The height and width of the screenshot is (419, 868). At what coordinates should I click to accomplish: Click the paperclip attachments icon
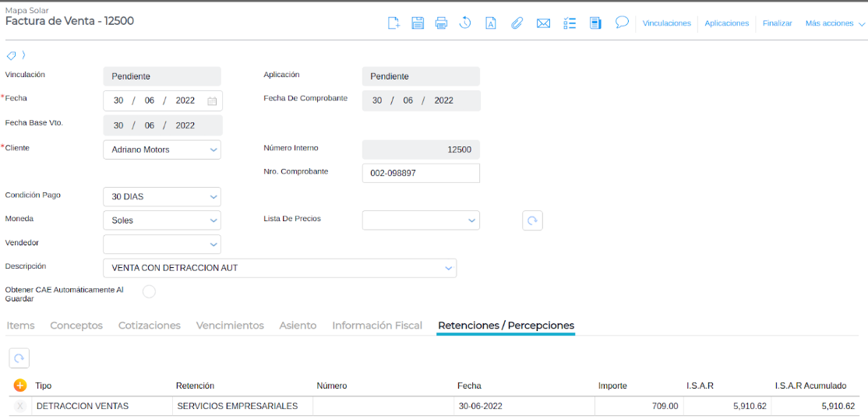click(517, 23)
